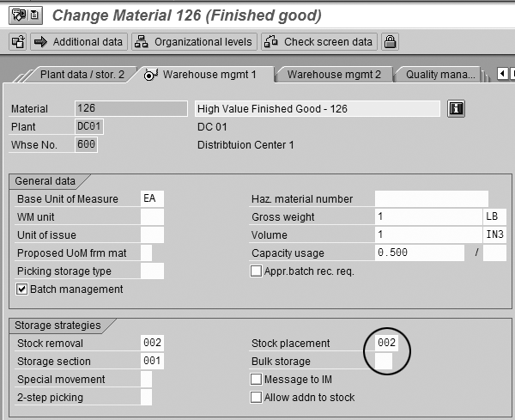The width and height of the screenshot is (515, 420).
Task: Click the Special movement field
Action: pyautogui.click(x=147, y=379)
